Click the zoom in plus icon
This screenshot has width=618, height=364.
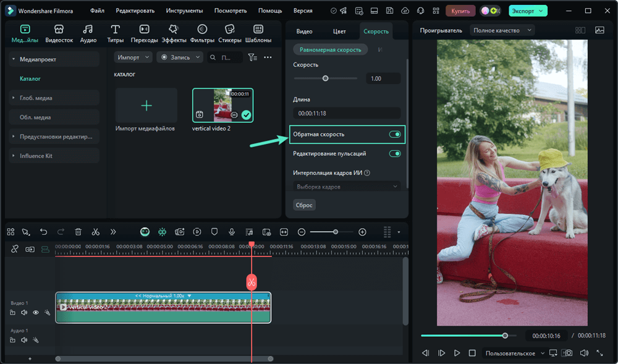pos(362,232)
